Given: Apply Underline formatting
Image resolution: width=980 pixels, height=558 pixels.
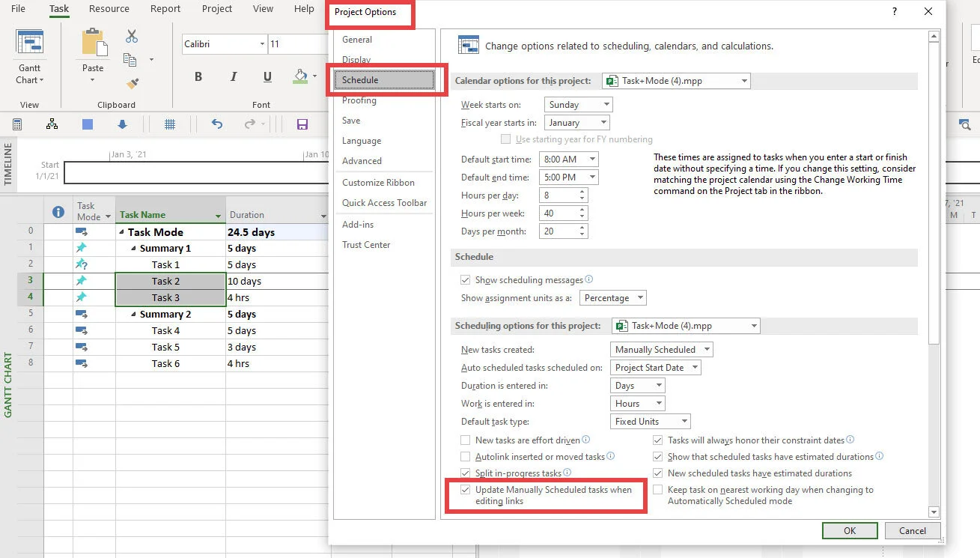Looking at the screenshot, I should [x=267, y=76].
